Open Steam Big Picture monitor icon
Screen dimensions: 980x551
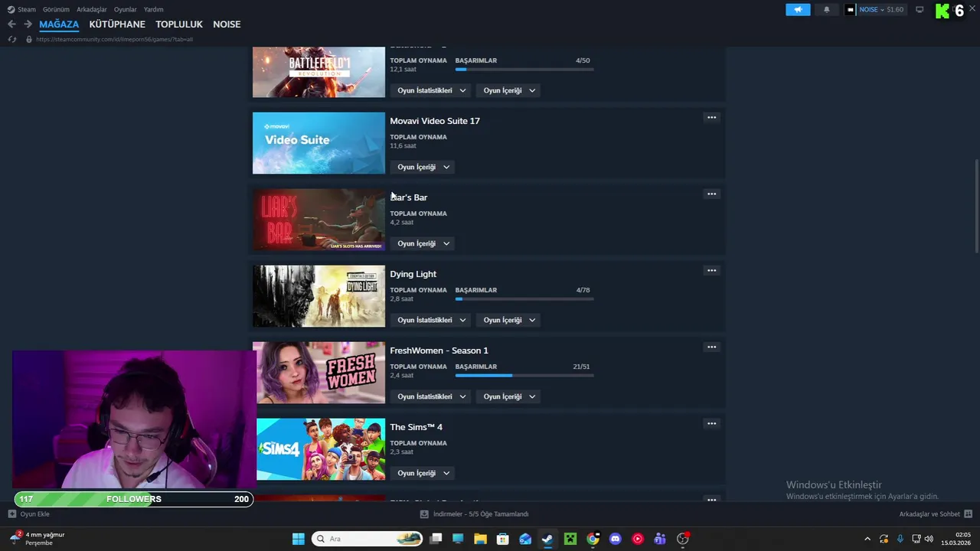tap(920, 10)
